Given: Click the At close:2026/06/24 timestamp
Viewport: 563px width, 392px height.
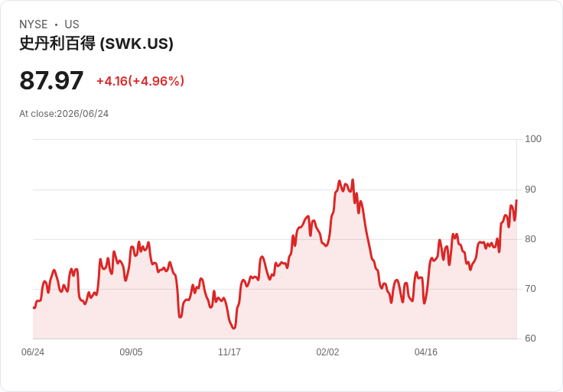Looking at the screenshot, I should 64,114.
